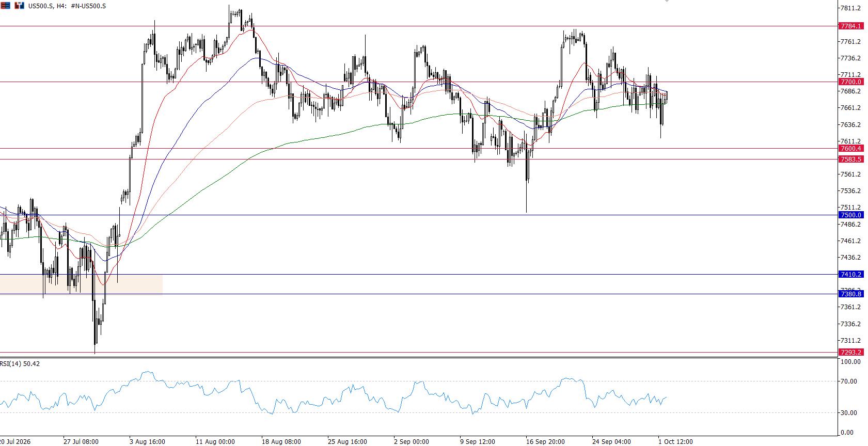The image size is (868, 446).
Task: Click the 24 Sep 04:00 time label
Action: point(611,442)
